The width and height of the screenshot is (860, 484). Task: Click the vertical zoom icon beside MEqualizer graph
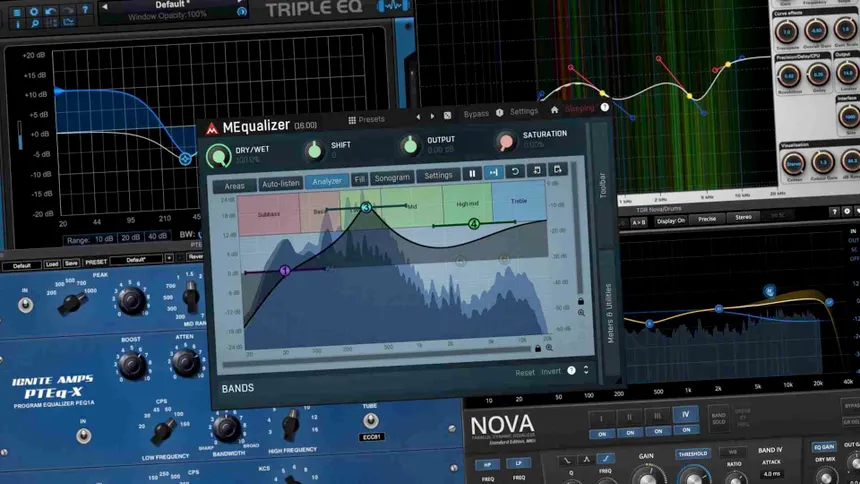pos(581,313)
